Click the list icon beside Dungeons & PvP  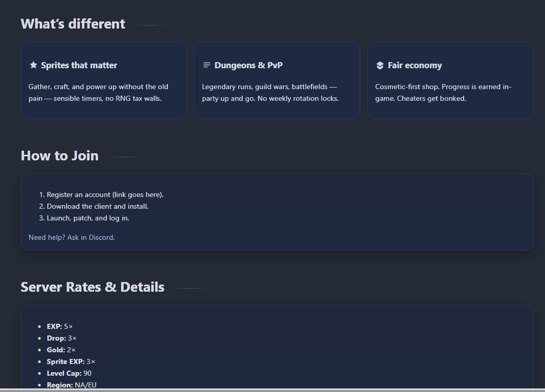point(207,65)
